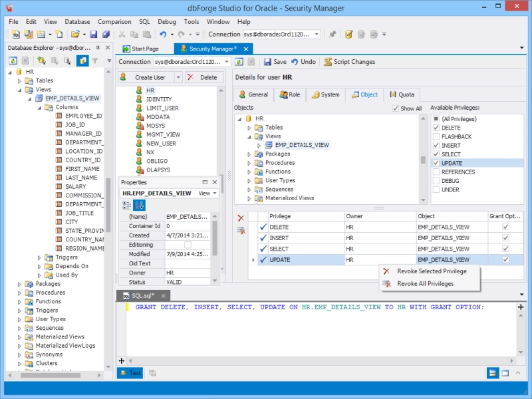This screenshot has height=399, width=532.
Task: Click the Open file folder icon
Action: pos(75,35)
